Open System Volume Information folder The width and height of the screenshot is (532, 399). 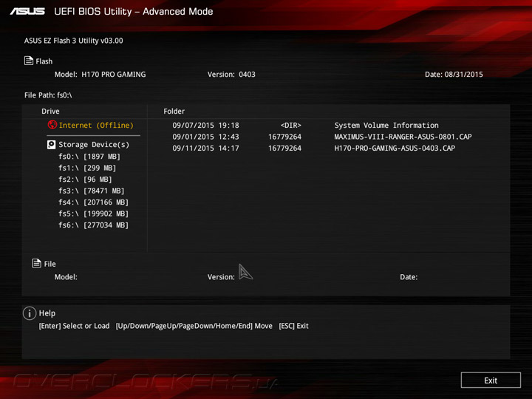386,125
